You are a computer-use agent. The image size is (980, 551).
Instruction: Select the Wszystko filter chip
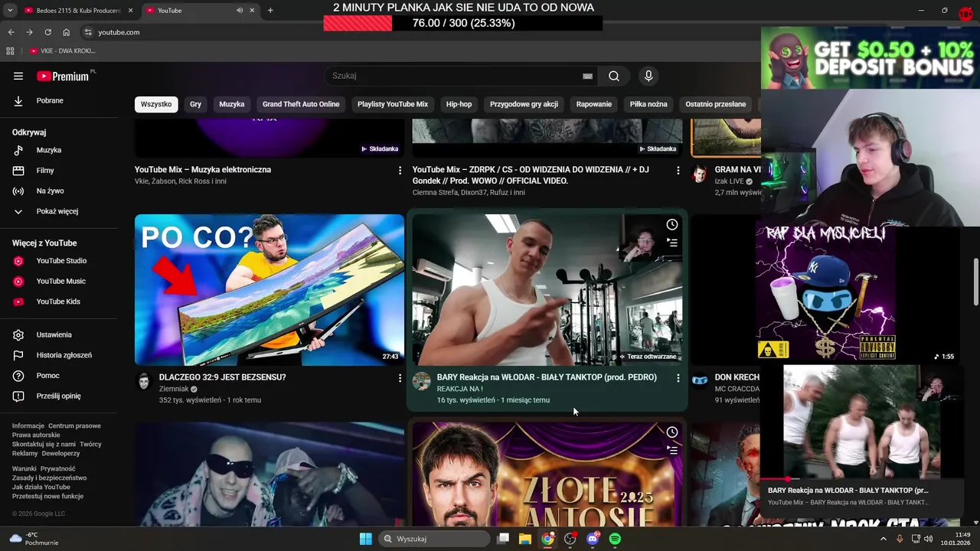(x=156, y=104)
